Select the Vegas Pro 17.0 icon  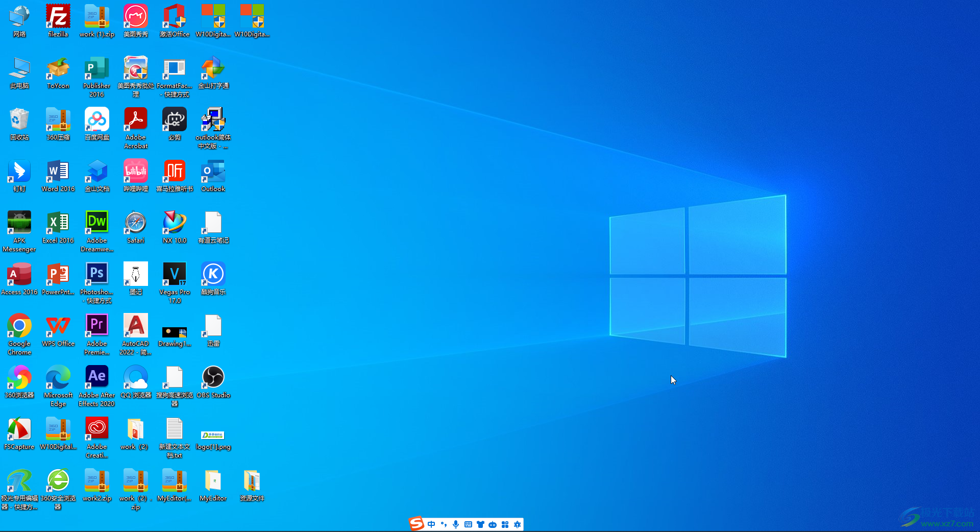tap(175, 275)
